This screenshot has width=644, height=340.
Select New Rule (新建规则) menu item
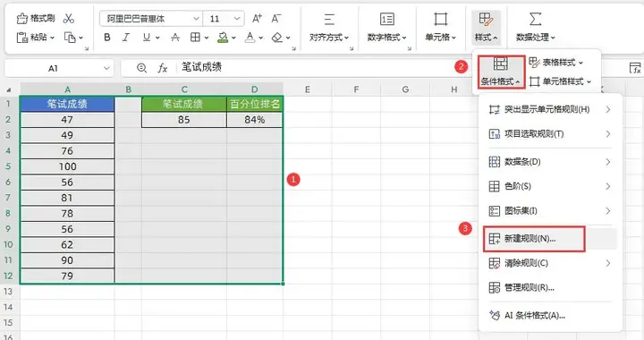click(x=549, y=239)
